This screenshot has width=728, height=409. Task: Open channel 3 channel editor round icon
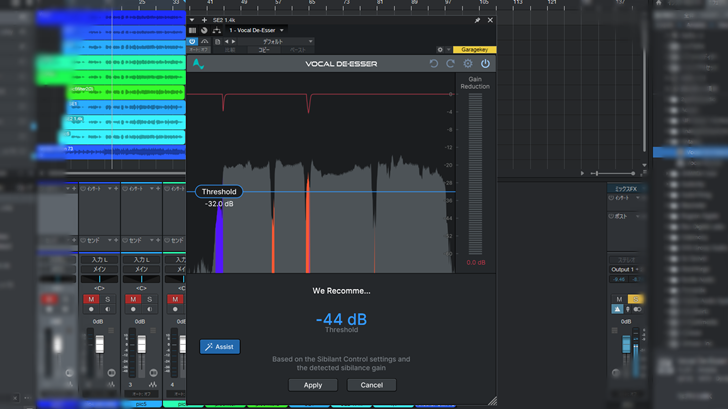click(x=153, y=373)
